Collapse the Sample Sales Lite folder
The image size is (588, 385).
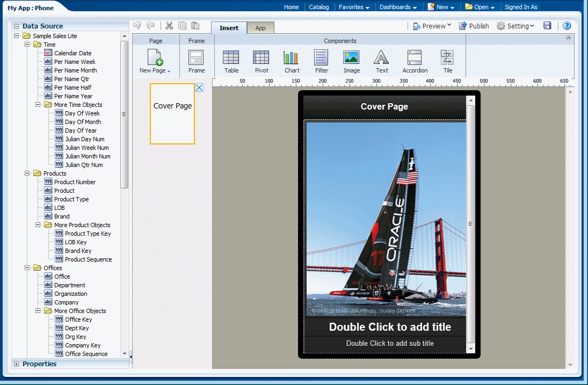pos(16,36)
